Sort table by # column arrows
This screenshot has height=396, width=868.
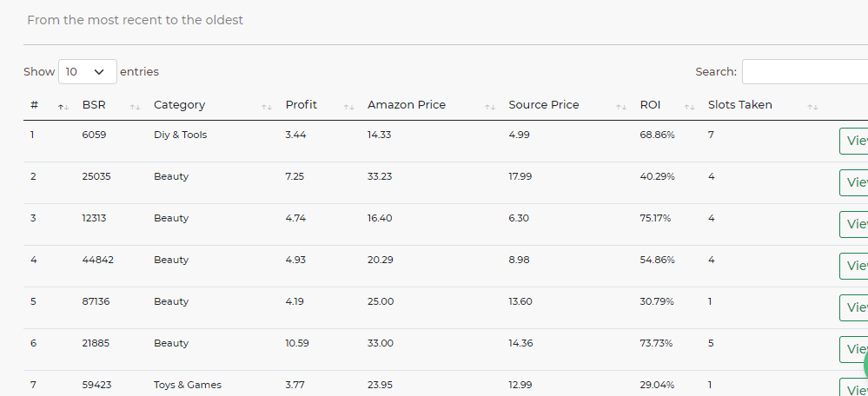pos(63,108)
